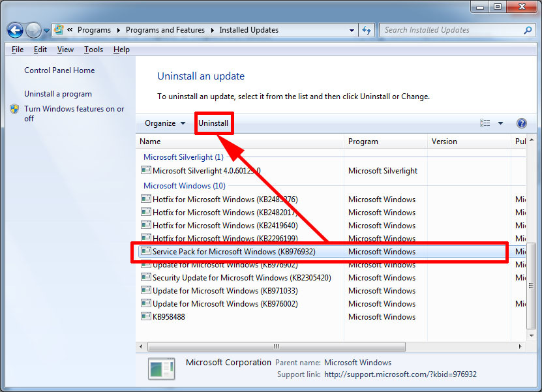Click the change view icon
The height and width of the screenshot is (392, 542).
pyautogui.click(x=485, y=123)
